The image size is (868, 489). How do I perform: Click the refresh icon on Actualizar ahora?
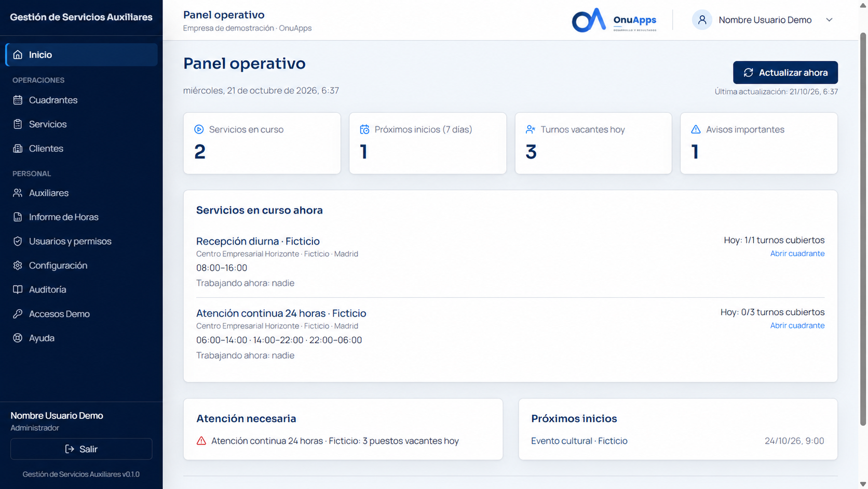[748, 73]
